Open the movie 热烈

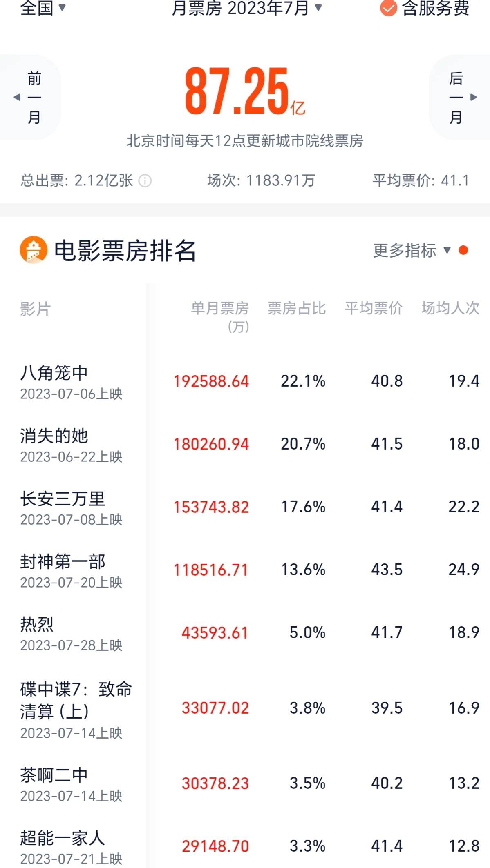click(37, 624)
